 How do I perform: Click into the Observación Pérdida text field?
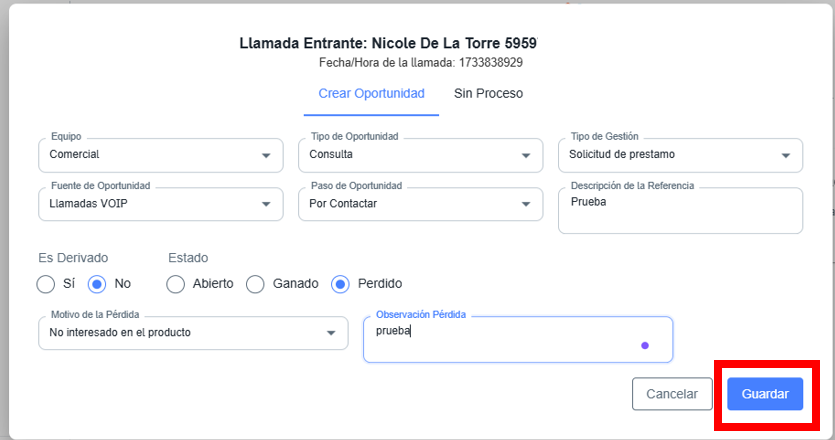(x=510, y=340)
